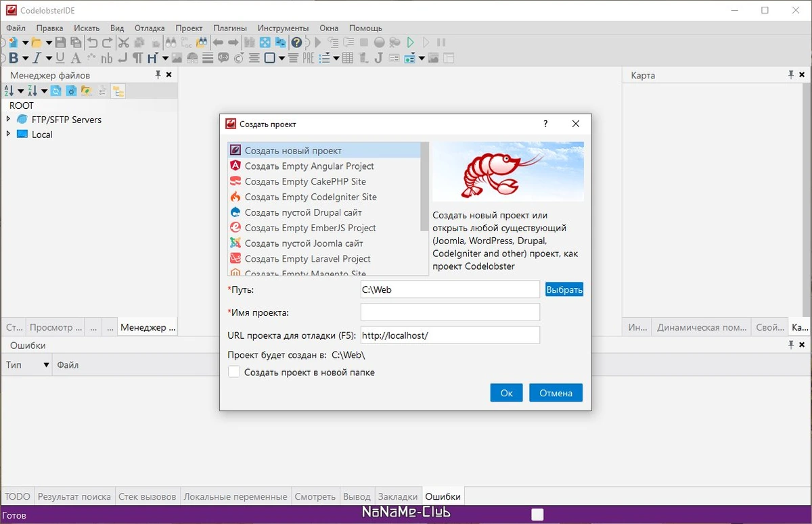Insert non-breaking space with nb icon
The image size is (812, 524).
[107, 59]
